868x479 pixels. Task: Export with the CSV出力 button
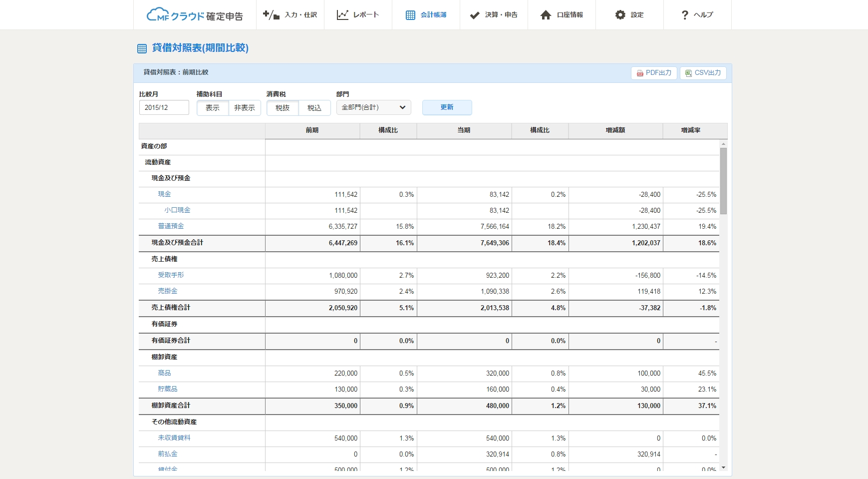click(703, 73)
